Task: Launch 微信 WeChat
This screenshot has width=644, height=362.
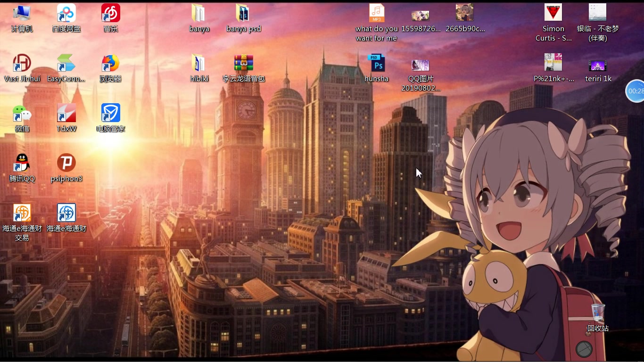Action: coord(22,113)
